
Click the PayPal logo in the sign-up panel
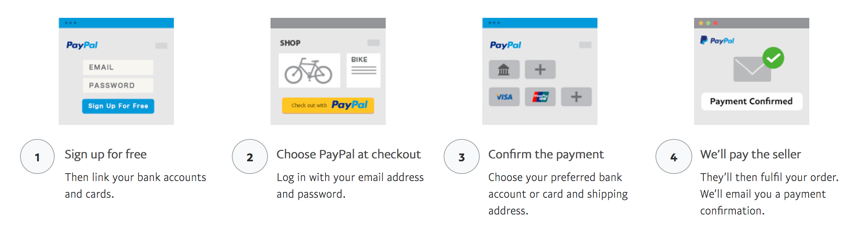[82, 45]
